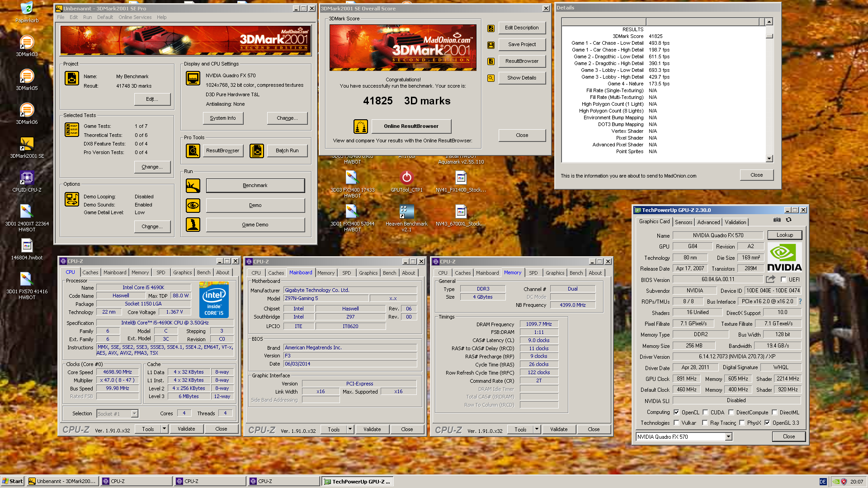Open Heaven Benchmark v2.1 shortcut
Image resolution: width=868 pixels, height=488 pixels.
(x=406, y=218)
